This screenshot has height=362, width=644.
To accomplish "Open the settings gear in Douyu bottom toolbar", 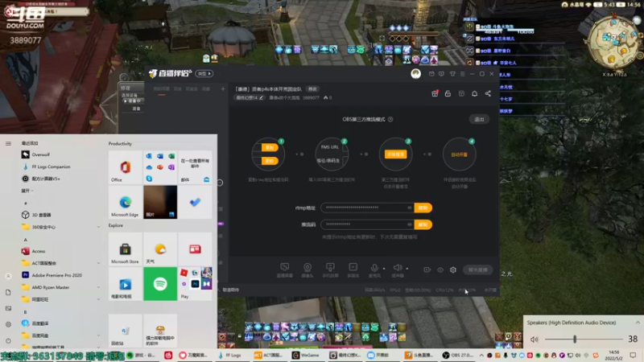I will tap(453, 269).
